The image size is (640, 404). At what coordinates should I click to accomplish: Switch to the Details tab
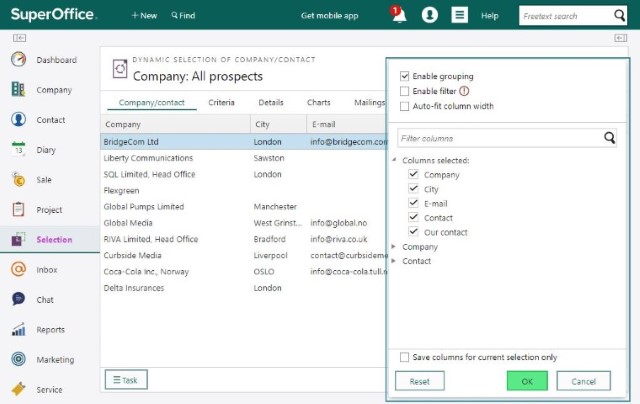[271, 102]
